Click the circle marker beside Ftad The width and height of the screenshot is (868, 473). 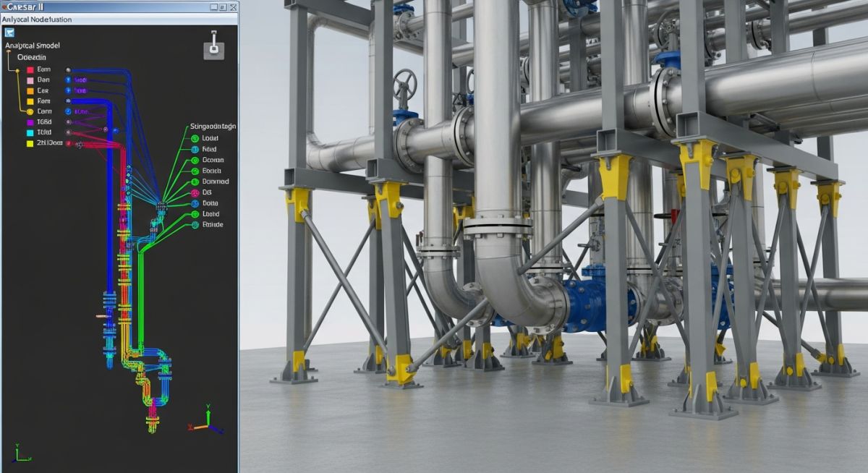pyautogui.click(x=195, y=149)
